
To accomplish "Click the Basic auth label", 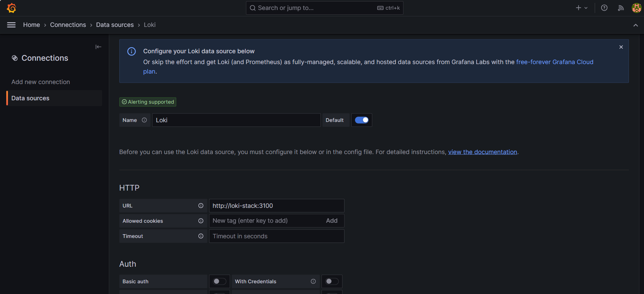I will click(x=135, y=281).
